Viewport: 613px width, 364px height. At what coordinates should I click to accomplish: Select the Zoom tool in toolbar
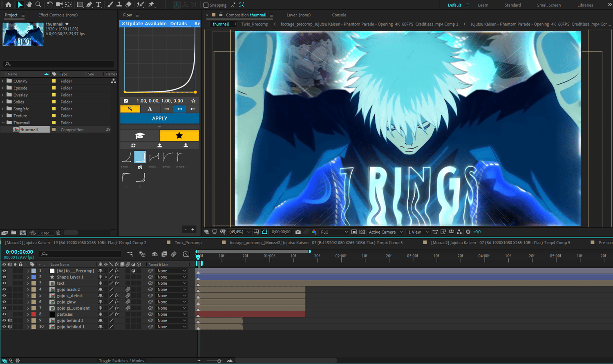(x=38, y=4)
